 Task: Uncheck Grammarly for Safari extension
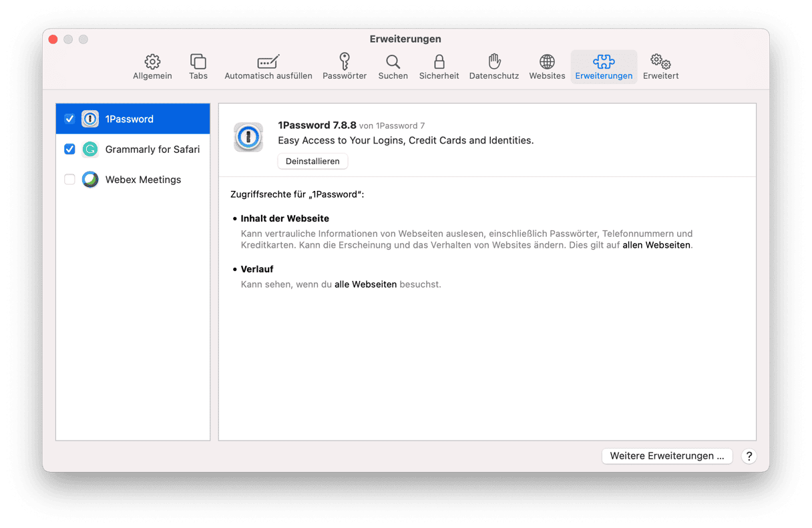pyautogui.click(x=69, y=150)
